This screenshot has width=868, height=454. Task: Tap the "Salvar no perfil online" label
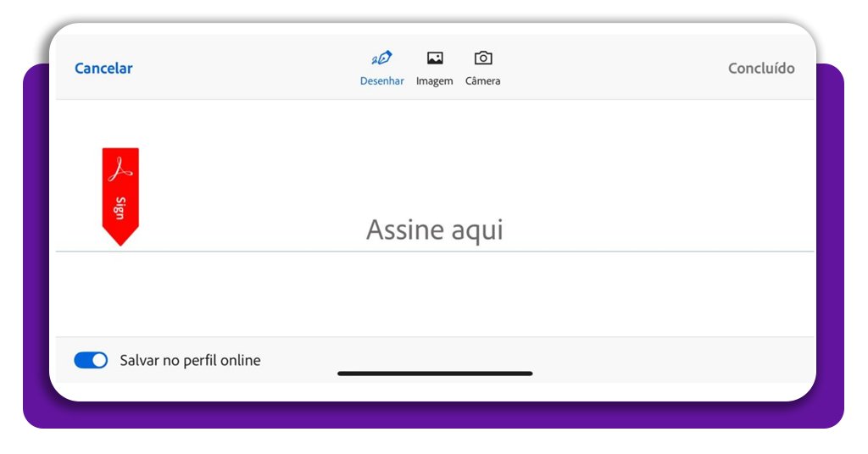pyautogui.click(x=190, y=361)
